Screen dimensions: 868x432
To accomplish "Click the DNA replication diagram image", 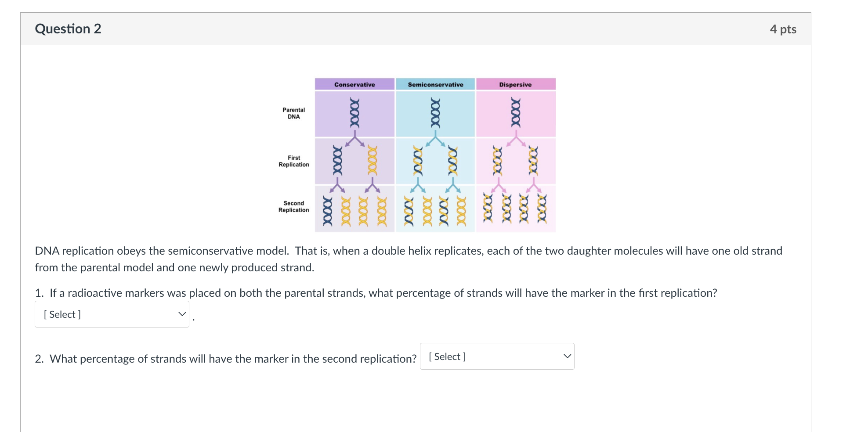I will pos(435,154).
